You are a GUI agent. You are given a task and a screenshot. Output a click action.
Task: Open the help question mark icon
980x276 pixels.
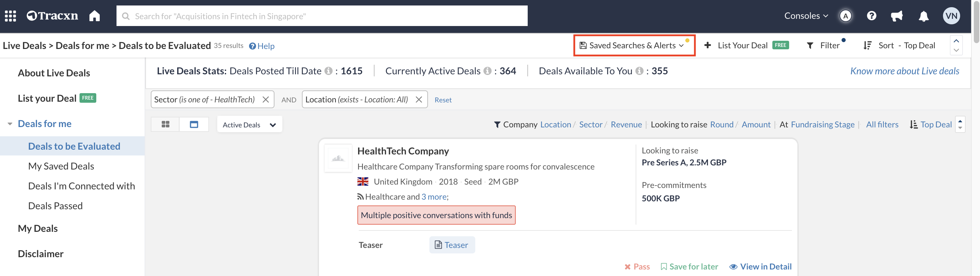[x=871, y=16]
